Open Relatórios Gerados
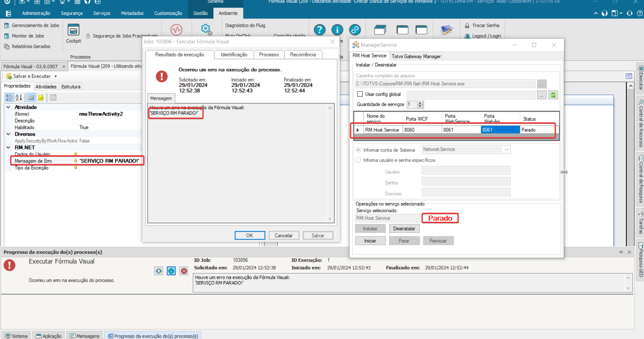 tap(27, 46)
